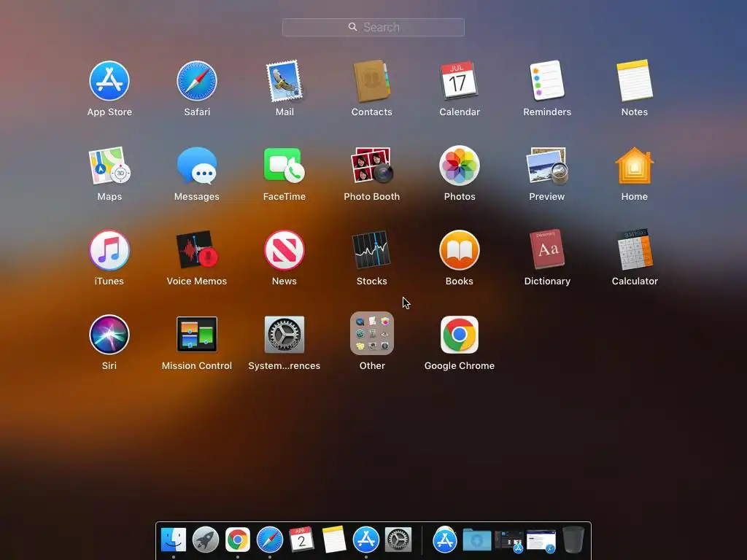Open Notes from the Dock
The image size is (747, 560).
coord(334,540)
